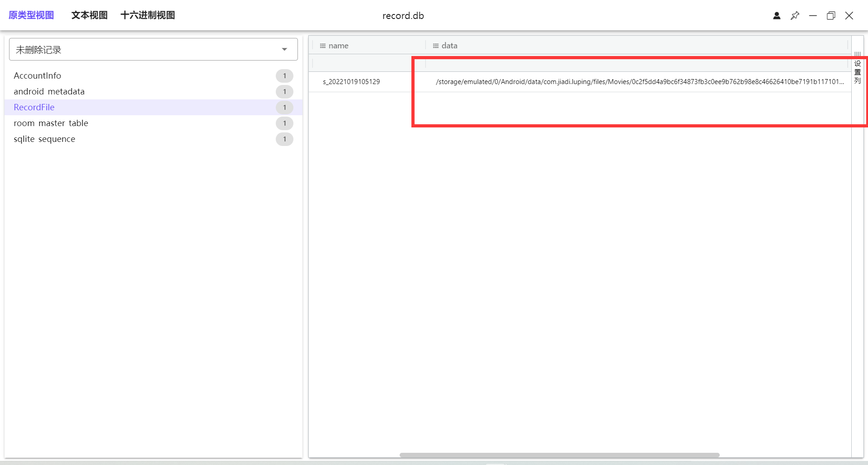Maximize the record.db window

tap(831, 16)
